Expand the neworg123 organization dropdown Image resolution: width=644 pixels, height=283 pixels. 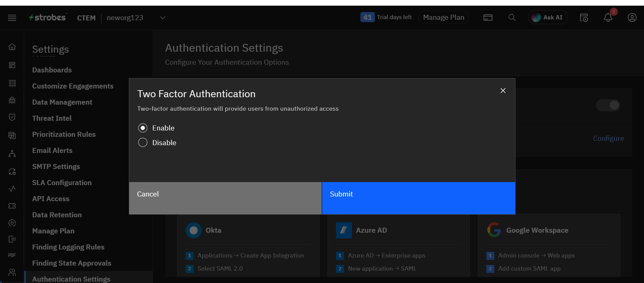click(x=163, y=18)
